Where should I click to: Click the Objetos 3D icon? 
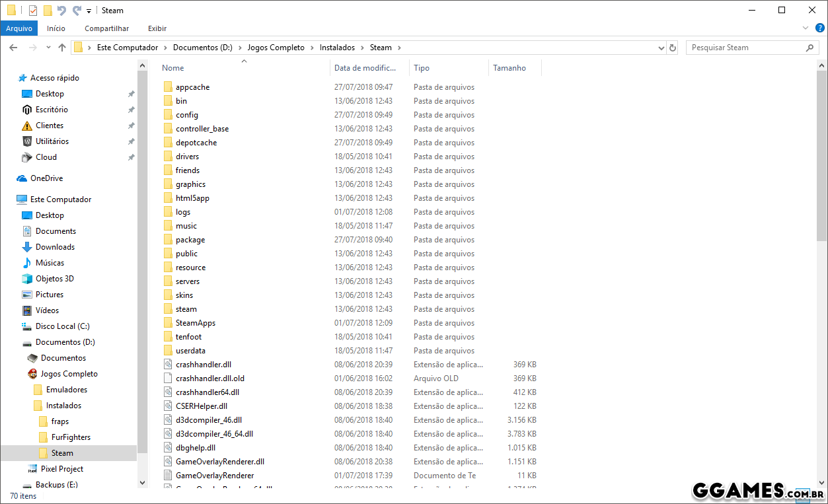coord(27,279)
